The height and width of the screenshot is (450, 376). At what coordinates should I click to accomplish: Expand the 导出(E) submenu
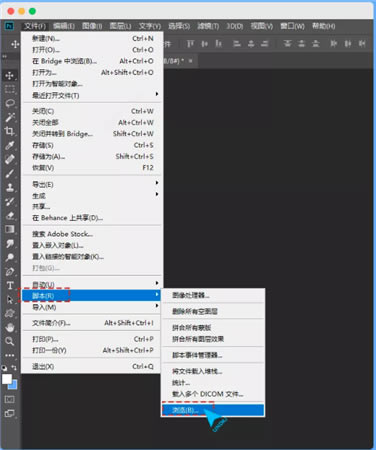click(x=91, y=184)
